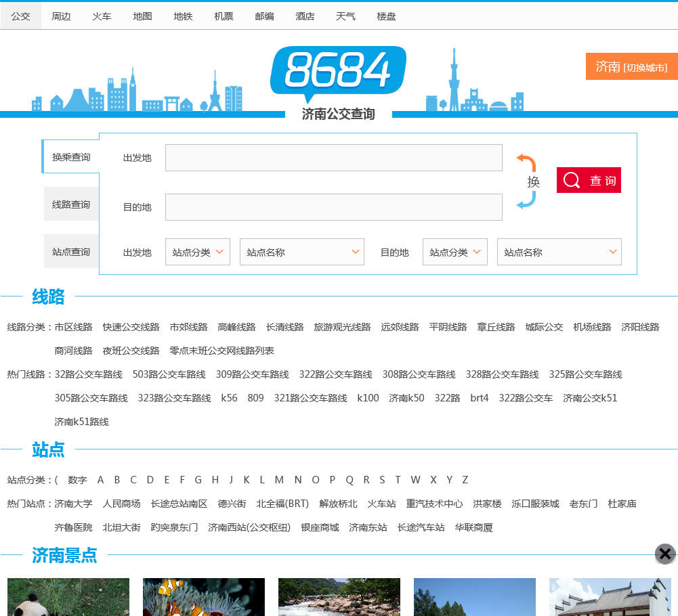Open the 503路公交车路线 link

click(169, 374)
